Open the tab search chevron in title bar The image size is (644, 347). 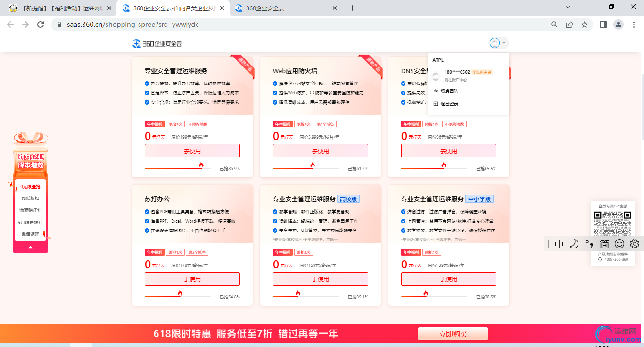coord(568,7)
